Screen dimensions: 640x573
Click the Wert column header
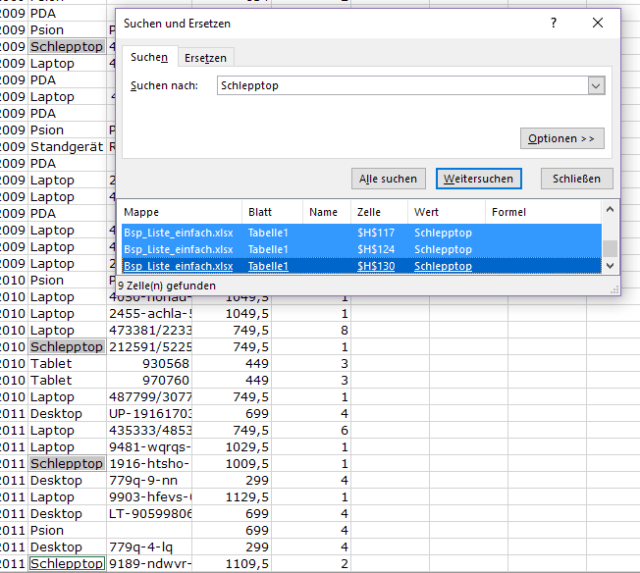pyautogui.click(x=445, y=212)
